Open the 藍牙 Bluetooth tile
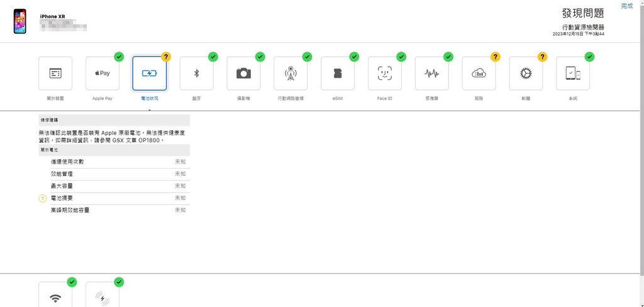644x307 pixels. pos(196,74)
